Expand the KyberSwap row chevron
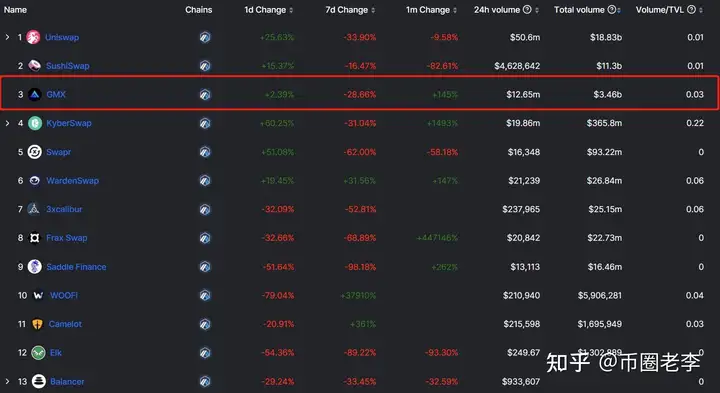 [x=7, y=123]
